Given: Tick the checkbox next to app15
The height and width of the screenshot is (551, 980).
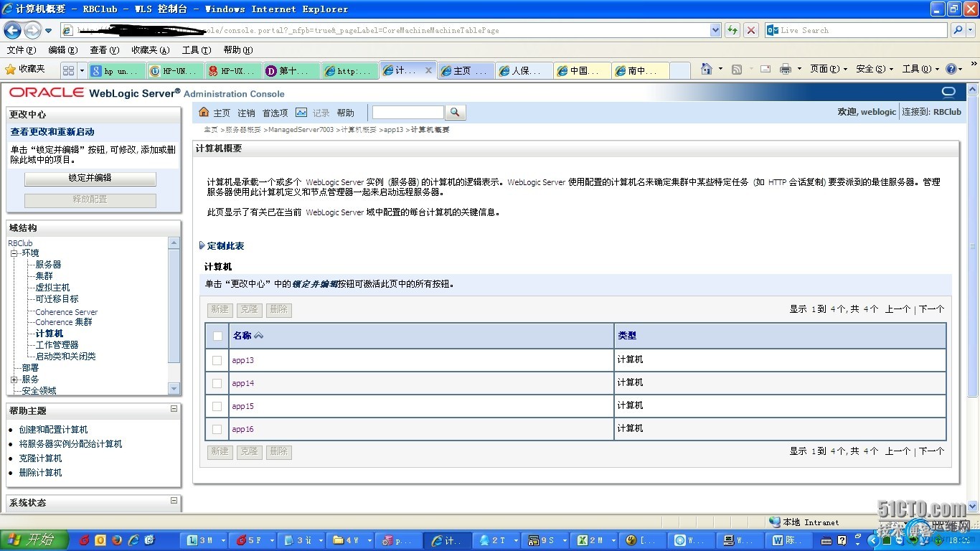Looking at the screenshot, I should [217, 406].
